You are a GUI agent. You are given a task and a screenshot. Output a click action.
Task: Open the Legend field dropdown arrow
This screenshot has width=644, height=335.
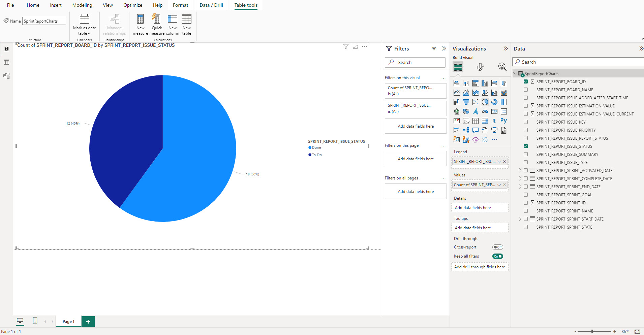pyautogui.click(x=499, y=162)
